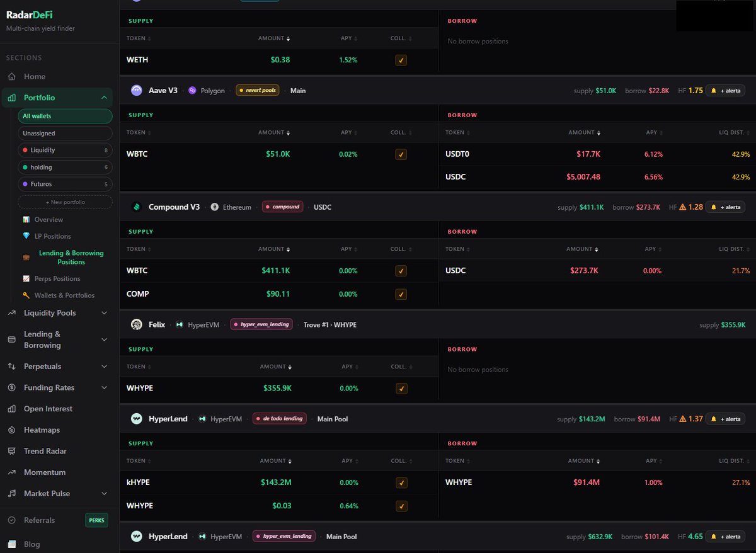
Task: Click the Compound V3 protocol logo
Action: click(x=137, y=207)
